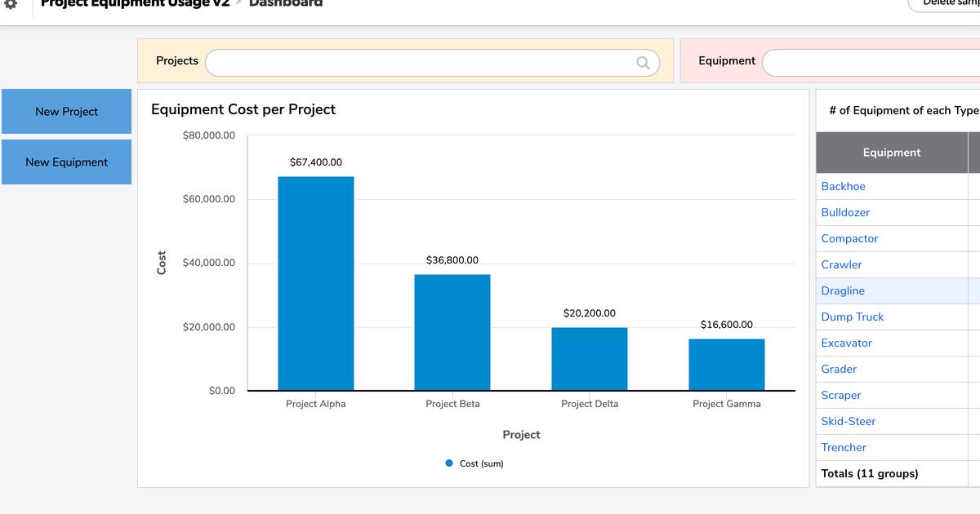The image size is (980, 514).
Task: Open the Crawler equipment link
Action: click(x=841, y=265)
